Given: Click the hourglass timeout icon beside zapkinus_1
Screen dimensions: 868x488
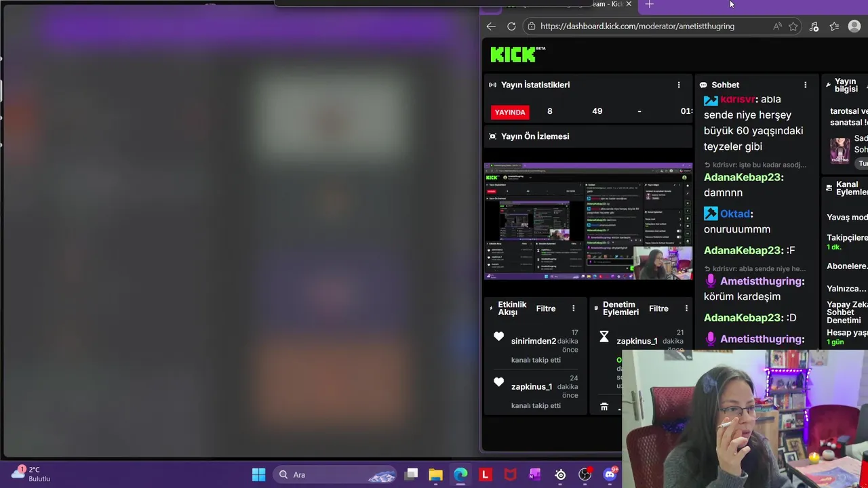Looking at the screenshot, I should pyautogui.click(x=604, y=337).
